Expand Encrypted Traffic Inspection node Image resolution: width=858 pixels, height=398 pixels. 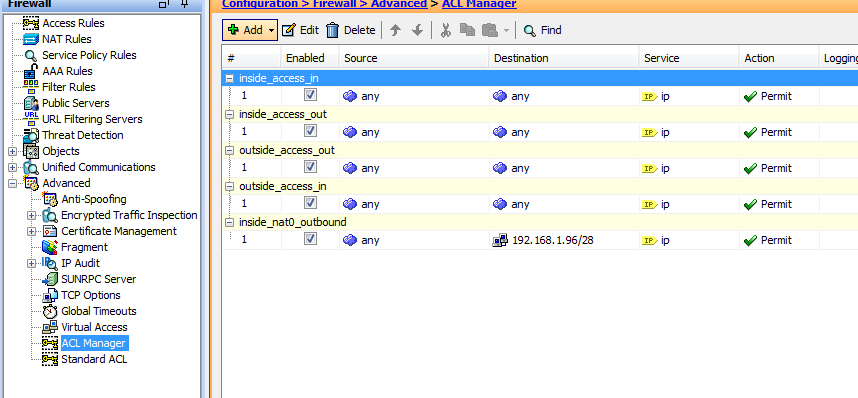(x=32, y=215)
